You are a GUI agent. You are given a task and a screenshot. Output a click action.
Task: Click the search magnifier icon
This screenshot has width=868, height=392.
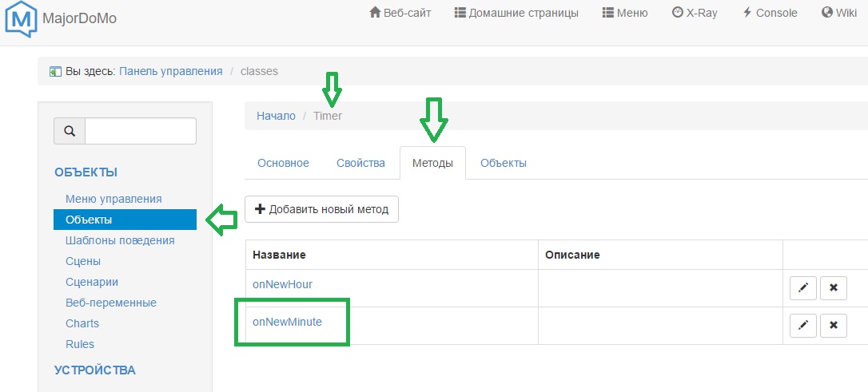tap(70, 131)
